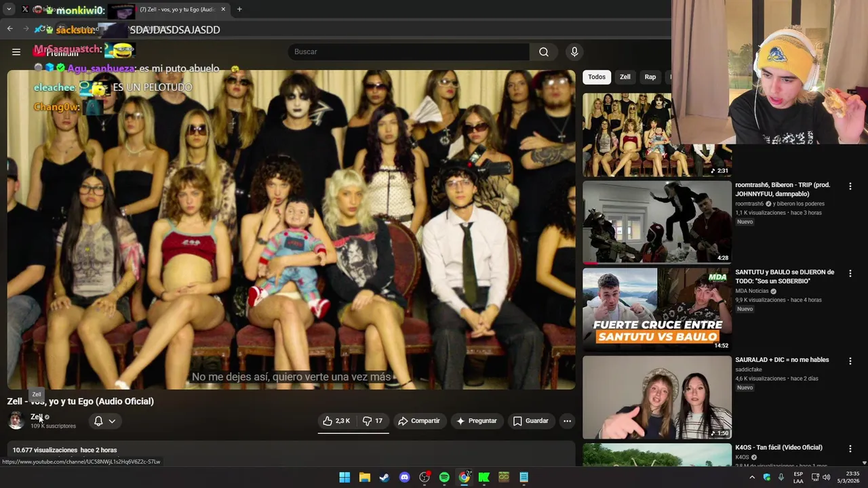Open Steam from the taskbar
Screen dimensions: 868x488
(384, 477)
